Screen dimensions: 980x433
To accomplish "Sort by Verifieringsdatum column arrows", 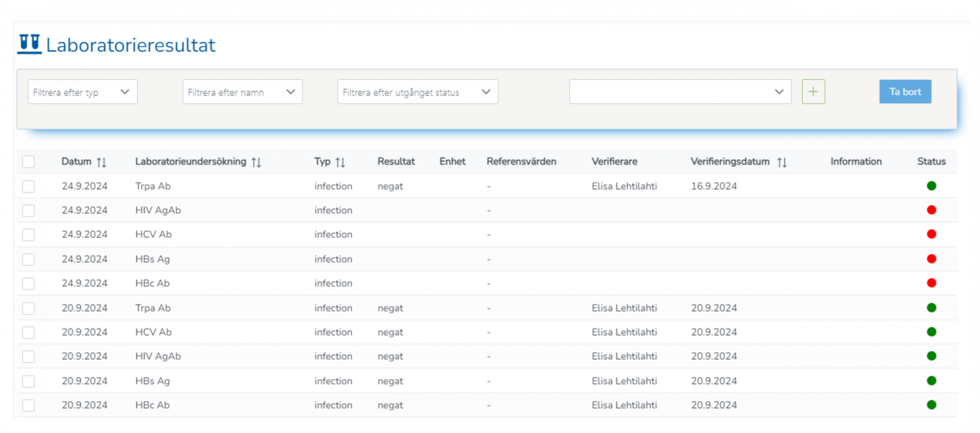I will 782,162.
